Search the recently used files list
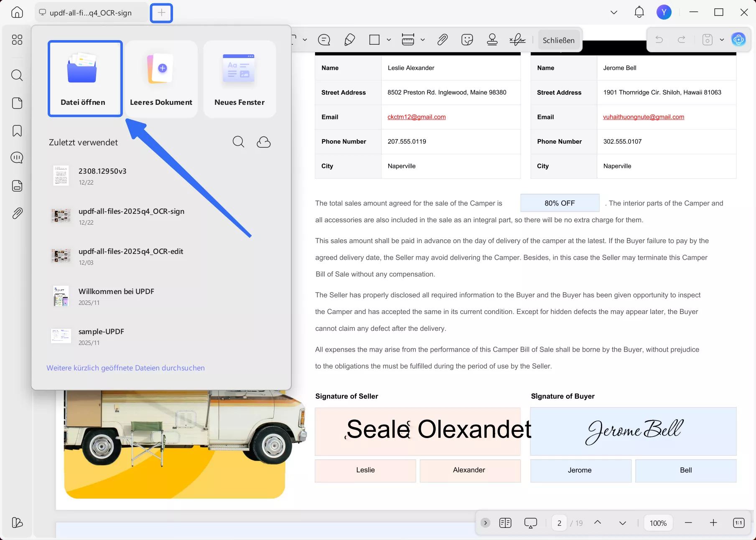This screenshot has height=540, width=756. coord(238,142)
